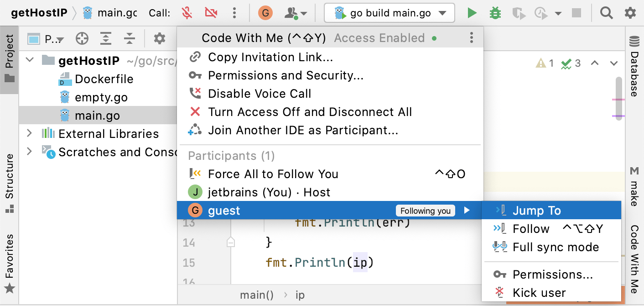Open Code With Me popup three-dot options

coord(471,38)
